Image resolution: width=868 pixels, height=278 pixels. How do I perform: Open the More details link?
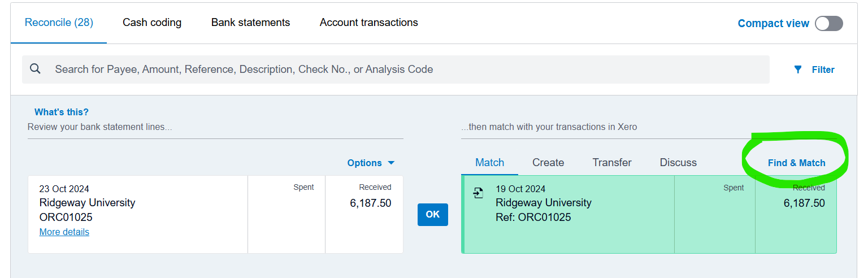point(64,232)
